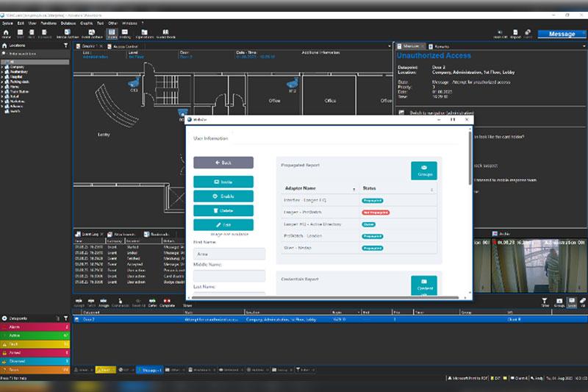Open the Operations toolbar icon
Screen dimensions: 588x392
point(143,33)
